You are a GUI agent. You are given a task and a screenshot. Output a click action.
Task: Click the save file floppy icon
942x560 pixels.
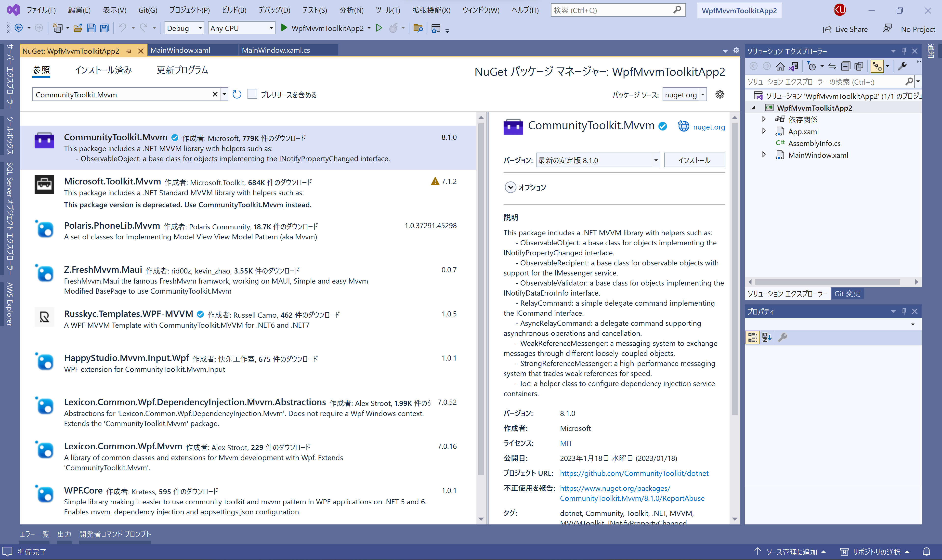pos(91,28)
